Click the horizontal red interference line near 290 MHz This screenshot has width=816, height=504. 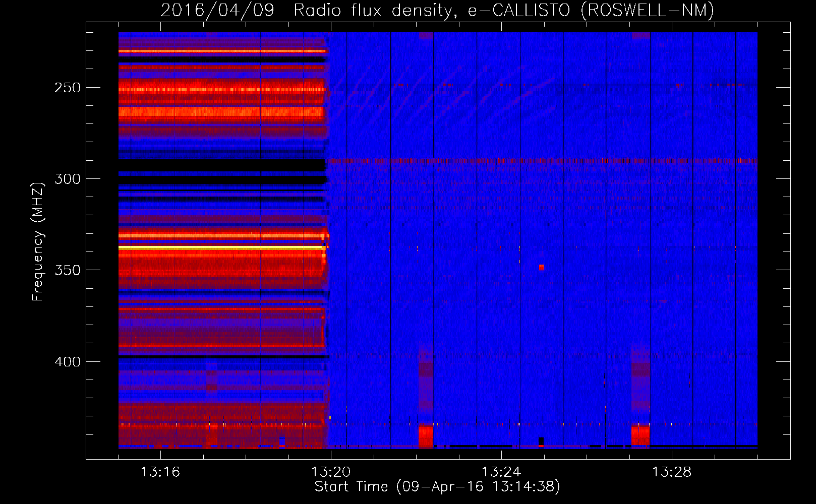[542, 161]
